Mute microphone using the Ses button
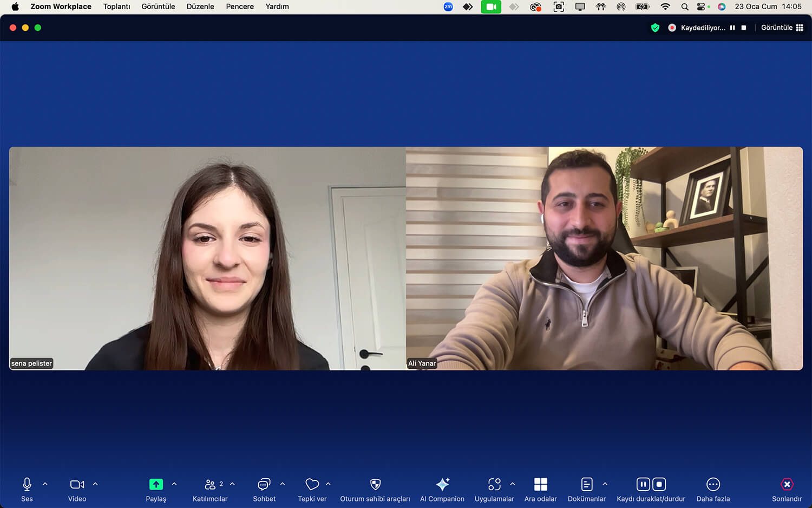 pos(27,484)
